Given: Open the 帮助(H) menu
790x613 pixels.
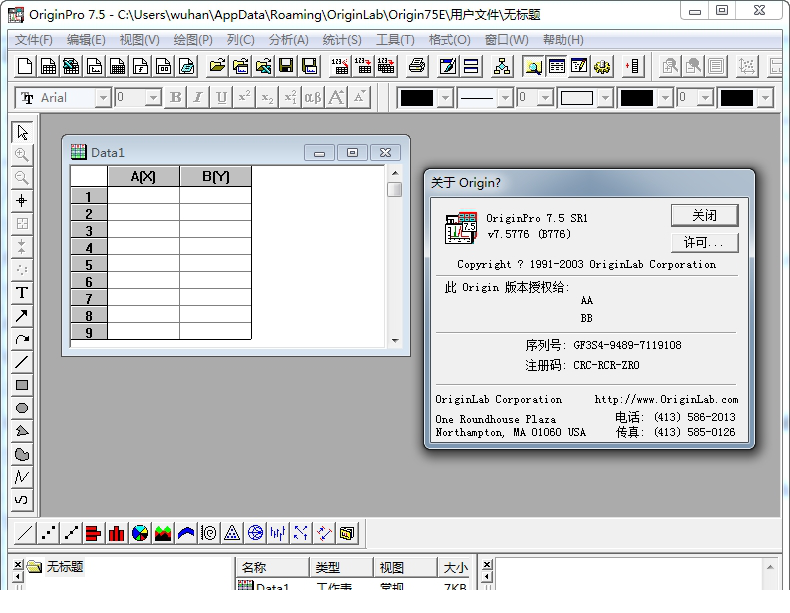Looking at the screenshot, I should point(563,40).
